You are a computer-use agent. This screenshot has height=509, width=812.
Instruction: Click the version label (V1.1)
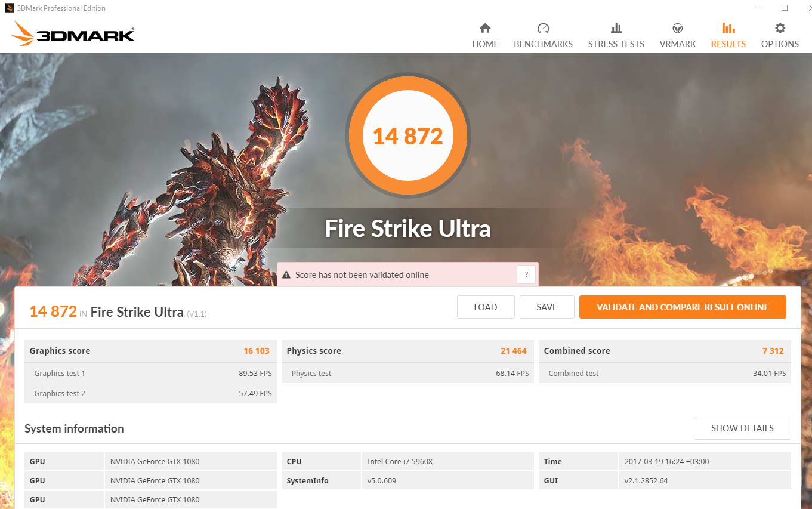tap(196, 314)
